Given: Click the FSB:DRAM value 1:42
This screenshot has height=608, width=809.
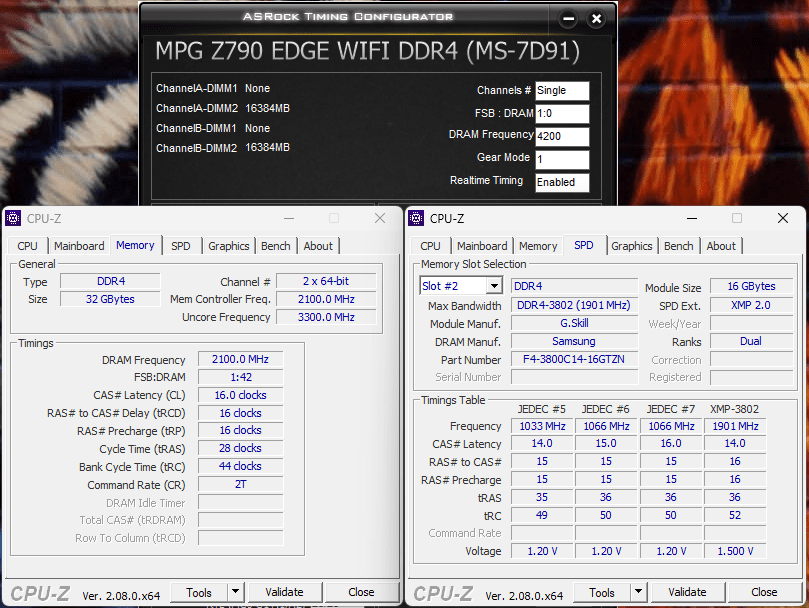Looking at the screenshot, I should 240,377.
